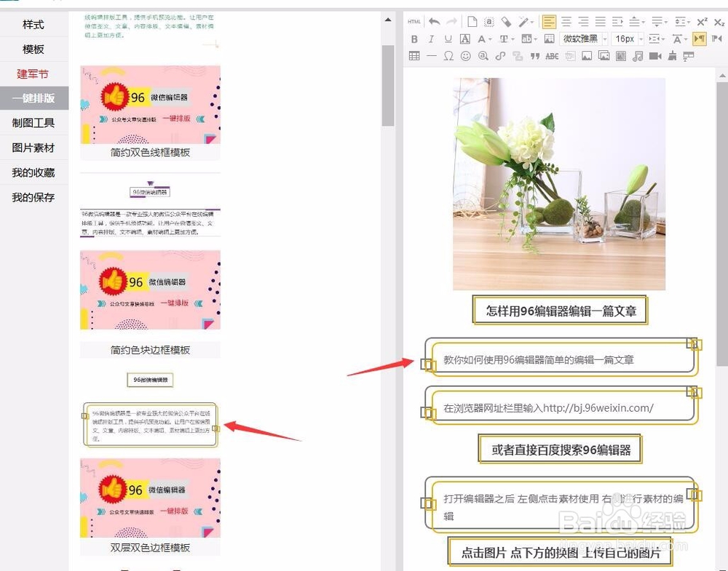Image resolution: width=728 pixels, height=571 pixels.
Task: Switch to HTML source view
Action: [414, 21]
